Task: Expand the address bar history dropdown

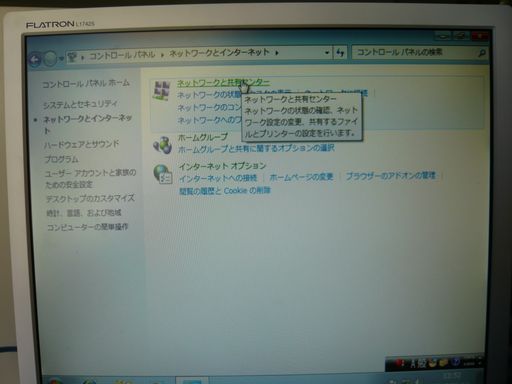Action: 327,53
